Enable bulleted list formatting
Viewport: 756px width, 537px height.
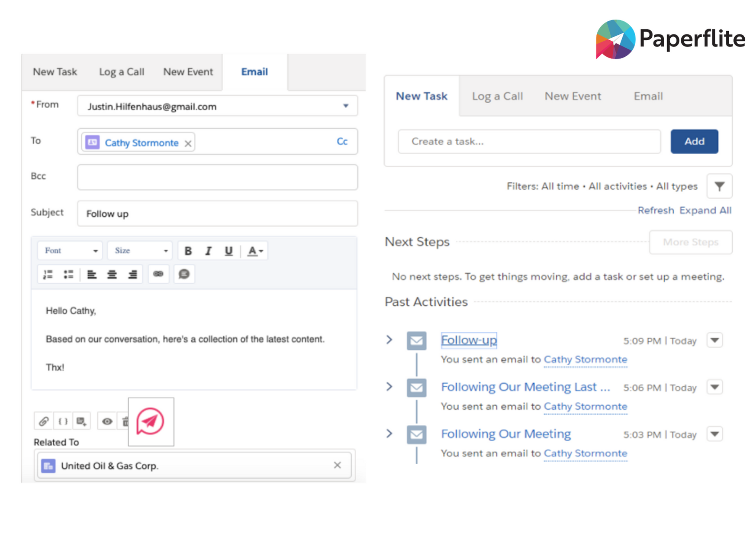tap(68, 274)
